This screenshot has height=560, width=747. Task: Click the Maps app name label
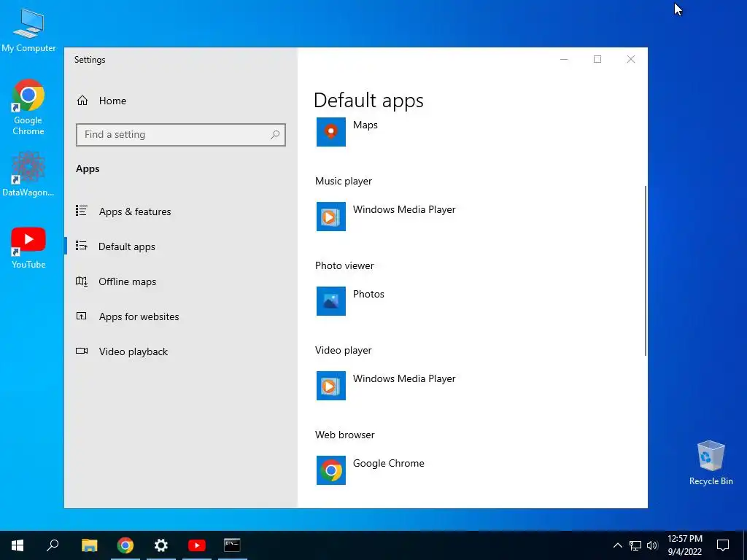(365, 125)
